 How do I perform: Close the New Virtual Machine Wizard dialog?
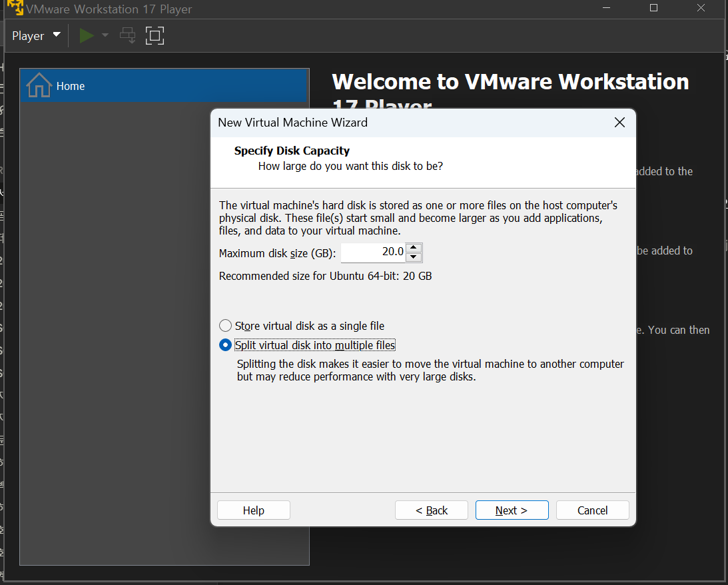[x=619, y=123]
